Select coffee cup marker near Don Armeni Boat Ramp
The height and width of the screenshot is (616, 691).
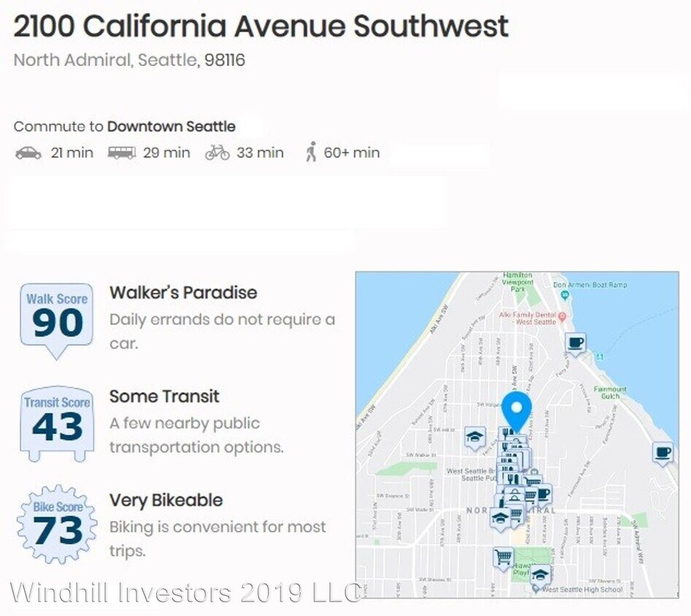(576, 343)
